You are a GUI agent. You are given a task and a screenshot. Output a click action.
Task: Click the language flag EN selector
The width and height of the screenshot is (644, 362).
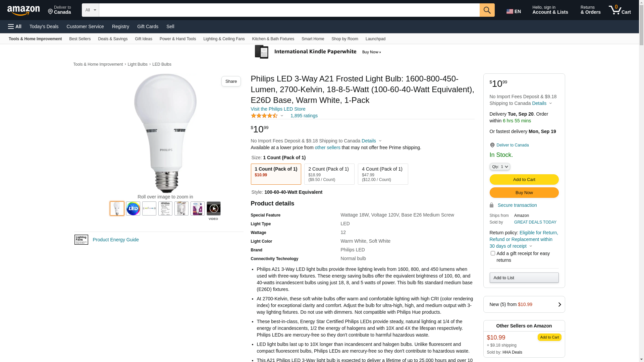point(514,11)
